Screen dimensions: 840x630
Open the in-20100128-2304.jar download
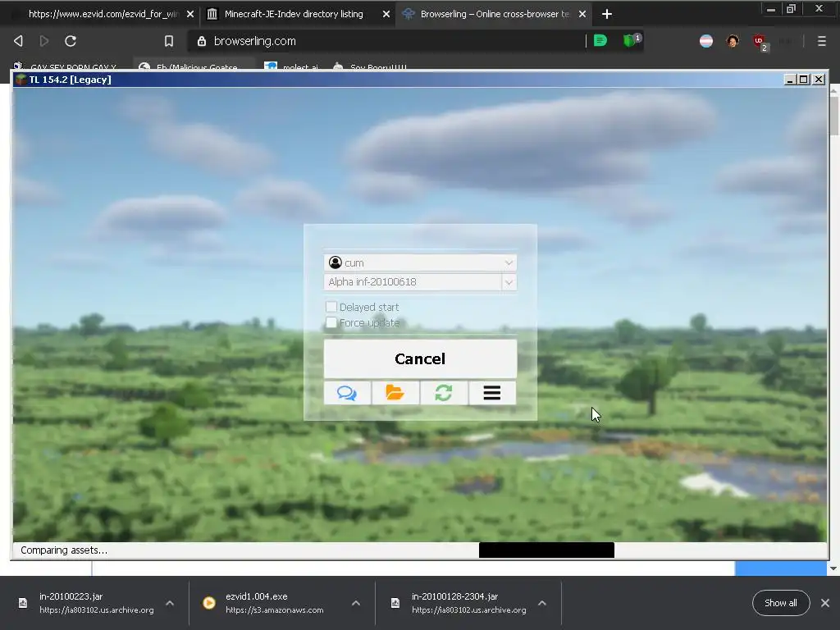pyautogui.click(x=468, y=603)
